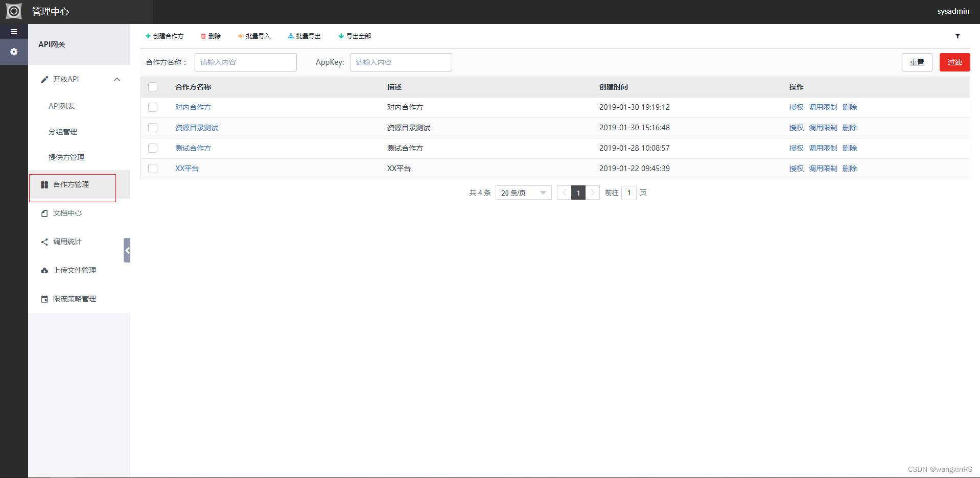Open the 测试合作方 name link
Image resolution: width=980 pixels, height=478 pixels.
coord(193,148)
